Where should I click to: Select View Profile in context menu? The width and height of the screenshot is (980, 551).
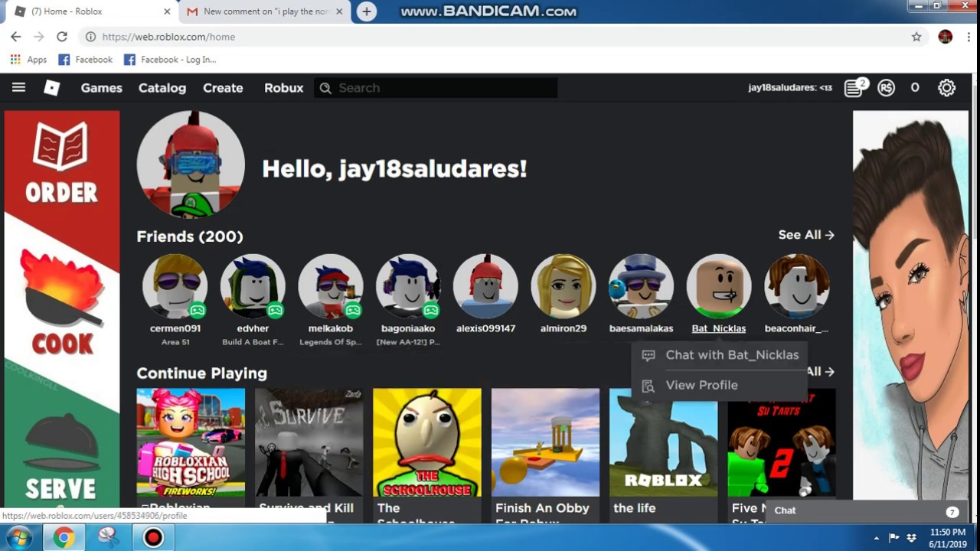click(719, 385)
